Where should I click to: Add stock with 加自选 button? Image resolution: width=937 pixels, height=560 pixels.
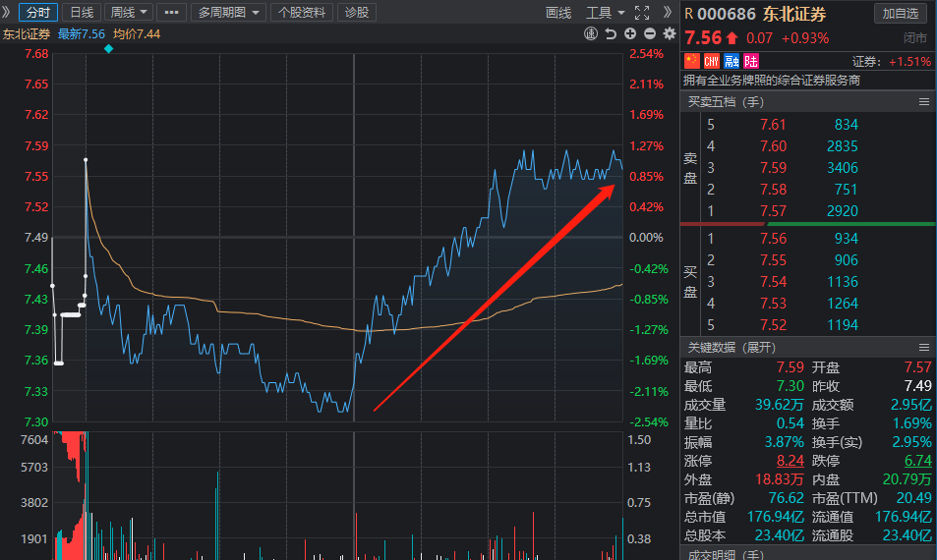pyautogui.click(x=900, y=13)
